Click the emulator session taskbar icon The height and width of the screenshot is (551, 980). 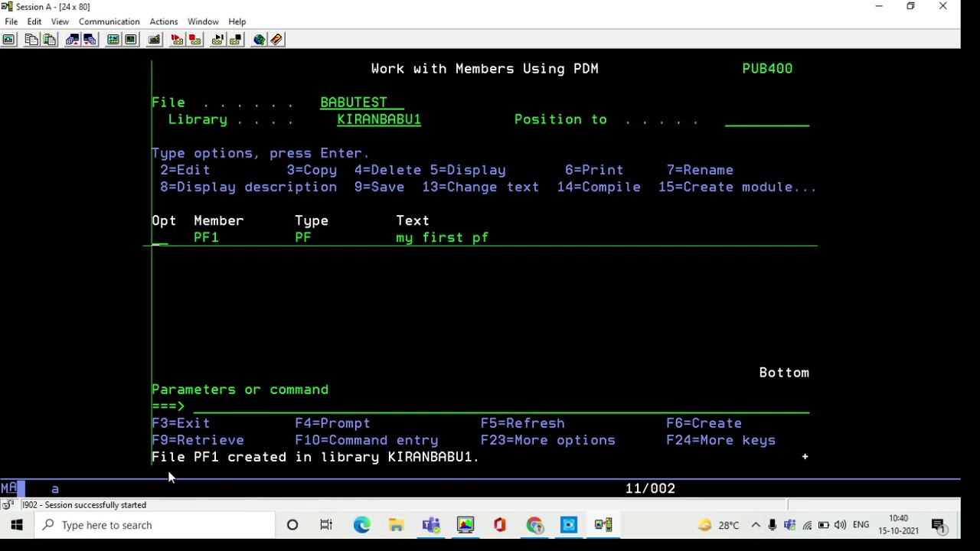click(x=603, y=525)
